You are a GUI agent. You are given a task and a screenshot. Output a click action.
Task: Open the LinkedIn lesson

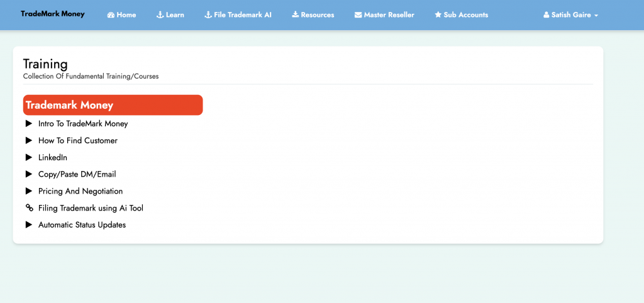point(53,157)
